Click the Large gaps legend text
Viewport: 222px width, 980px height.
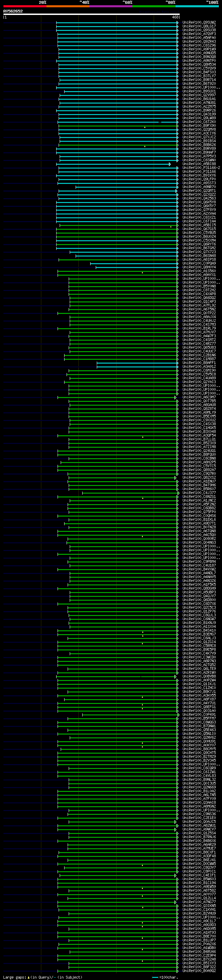click(x=43, y=977)
